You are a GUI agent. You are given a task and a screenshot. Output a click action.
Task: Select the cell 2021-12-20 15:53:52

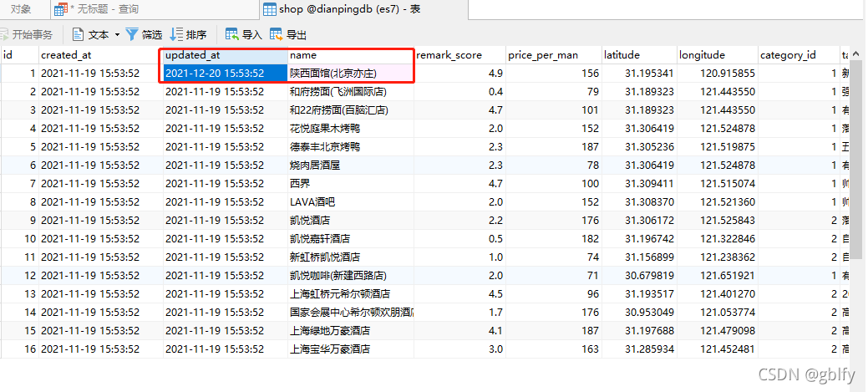[226, 73]
